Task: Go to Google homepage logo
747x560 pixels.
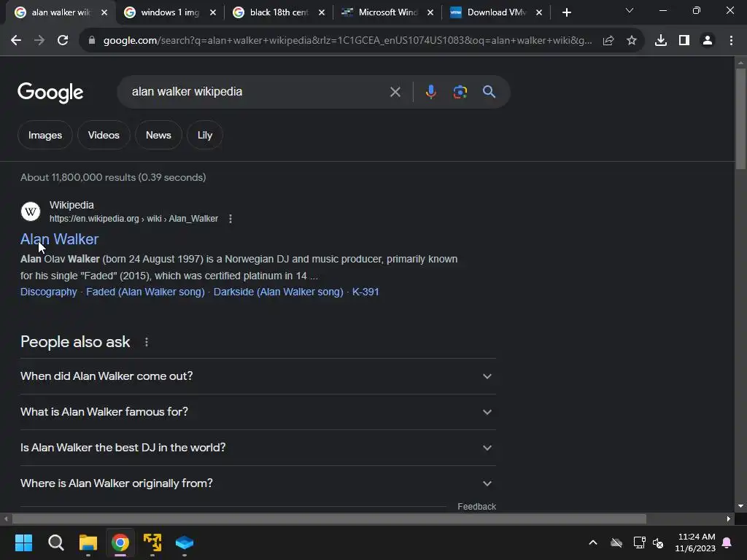Action: click(50, 93)
